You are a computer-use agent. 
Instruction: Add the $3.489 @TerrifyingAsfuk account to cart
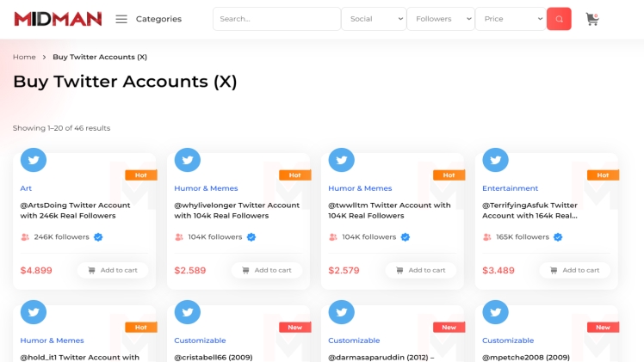574,270
